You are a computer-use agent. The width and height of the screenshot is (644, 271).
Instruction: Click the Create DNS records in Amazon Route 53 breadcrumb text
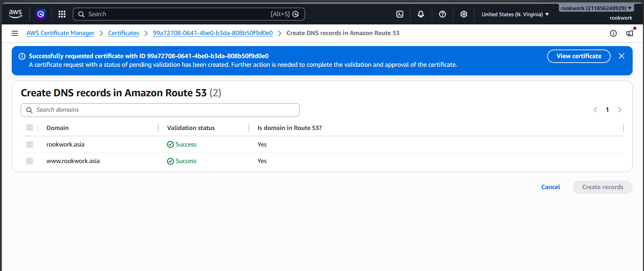pyautogui.click(x=343, y=33)
